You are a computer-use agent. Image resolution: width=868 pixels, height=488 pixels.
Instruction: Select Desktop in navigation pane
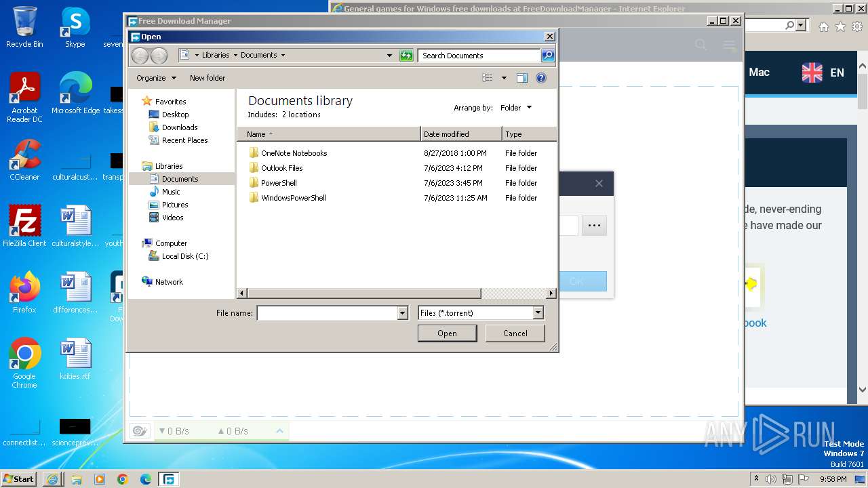pos(175,115)
